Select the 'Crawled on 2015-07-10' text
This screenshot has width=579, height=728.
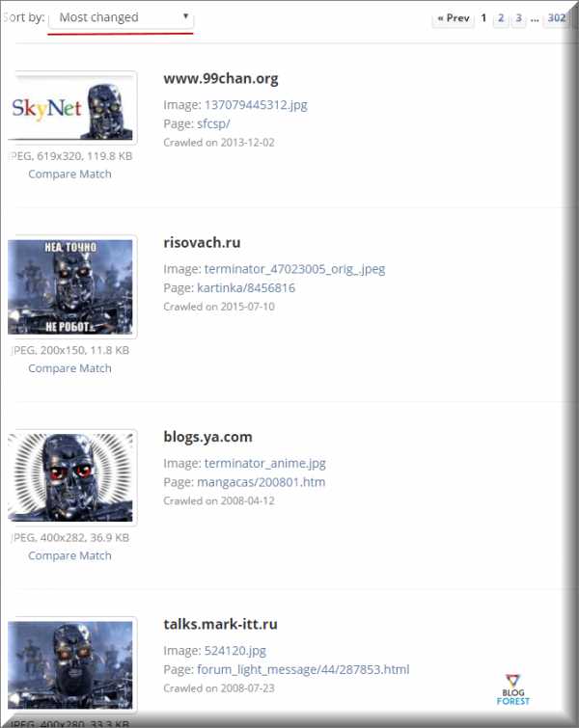tap(219, 307)
